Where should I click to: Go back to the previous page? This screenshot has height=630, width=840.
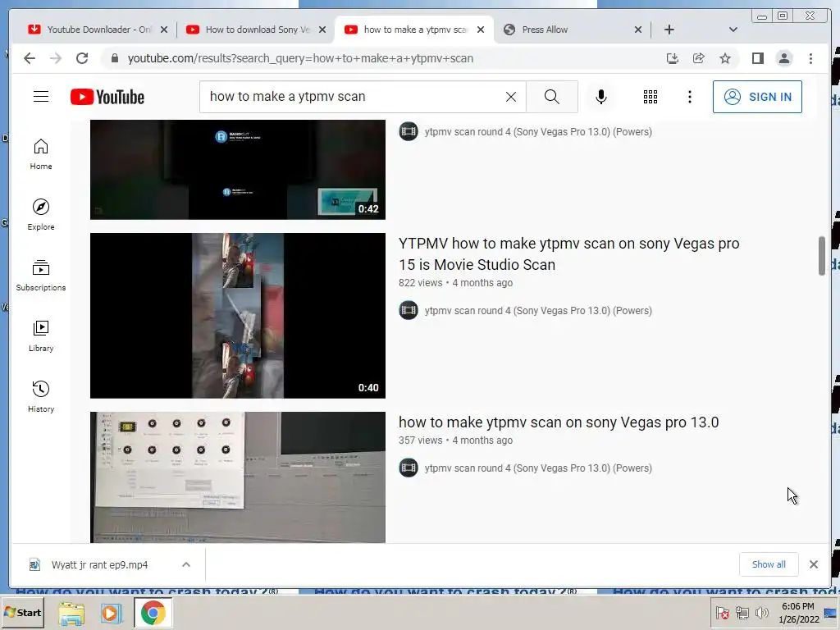[30, 58]
